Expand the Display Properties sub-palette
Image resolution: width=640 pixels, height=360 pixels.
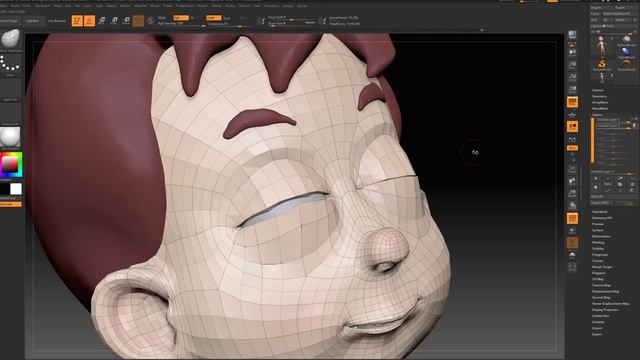click(605, 310)
